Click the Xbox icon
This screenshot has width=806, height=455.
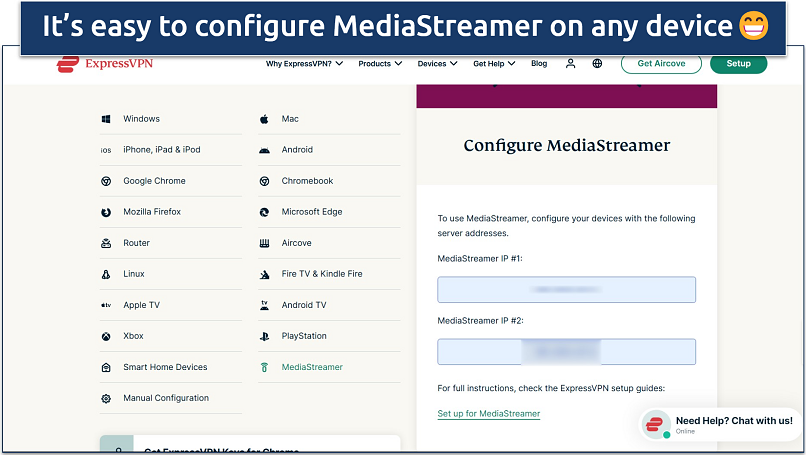tap(106, 336)
